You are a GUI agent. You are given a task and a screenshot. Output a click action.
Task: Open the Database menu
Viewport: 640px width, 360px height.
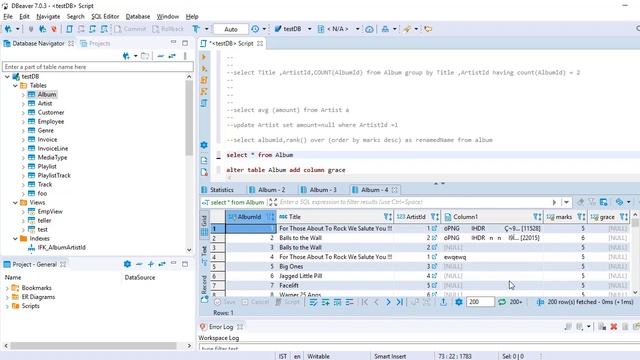click(x=138, y=16)
